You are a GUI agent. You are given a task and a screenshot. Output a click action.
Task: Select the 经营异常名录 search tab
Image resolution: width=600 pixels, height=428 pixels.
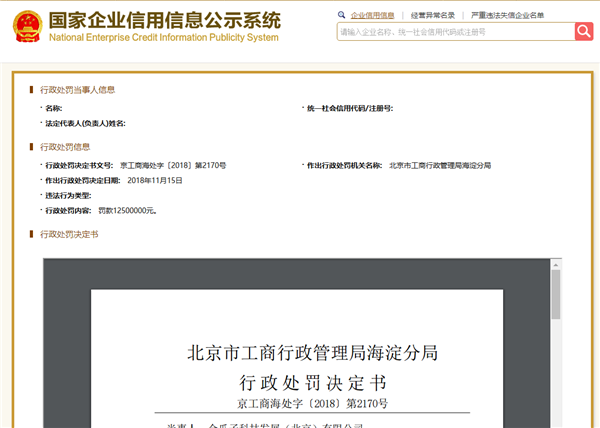pos(433,15)
